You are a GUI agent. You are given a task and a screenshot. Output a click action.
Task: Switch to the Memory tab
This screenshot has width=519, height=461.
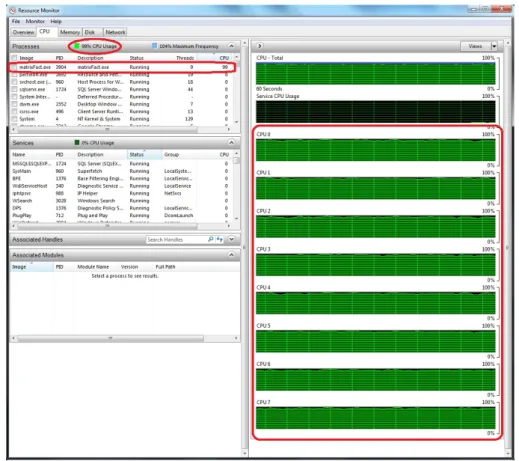[70, 32]
